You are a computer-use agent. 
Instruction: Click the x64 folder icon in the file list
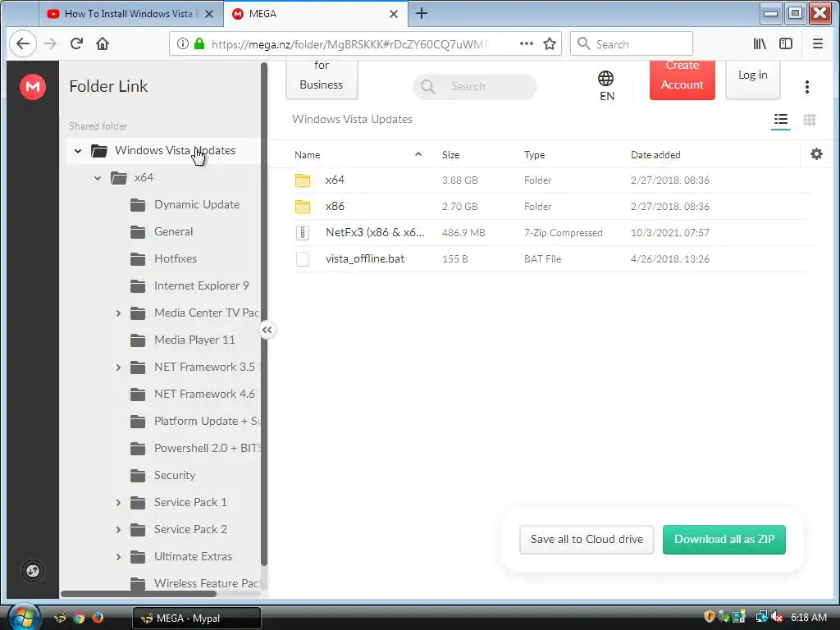pos(303,180)
